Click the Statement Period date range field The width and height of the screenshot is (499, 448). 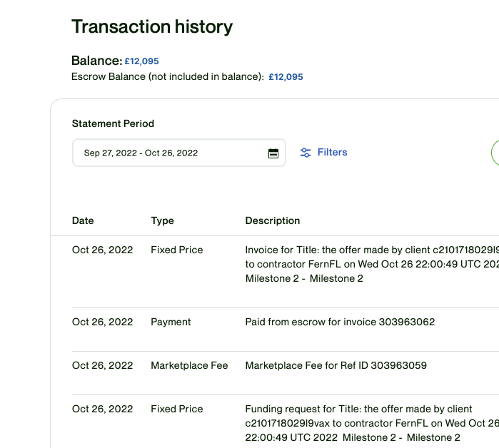click(x=179, y=153)
